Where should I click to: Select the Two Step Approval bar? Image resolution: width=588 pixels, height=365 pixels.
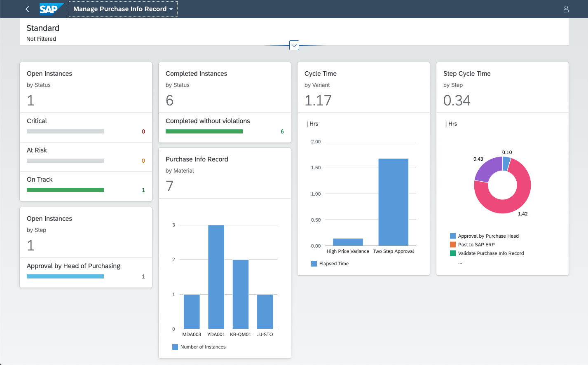(x=394, y=202)
